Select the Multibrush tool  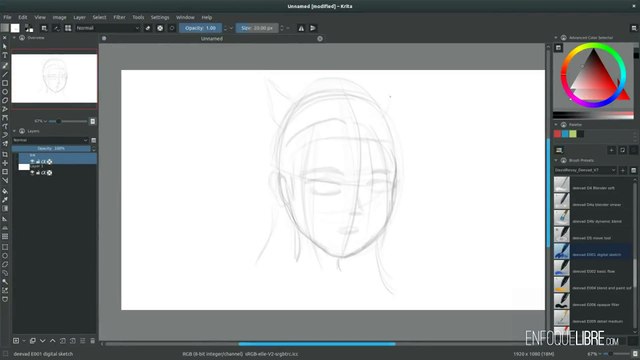coord(5,143)
